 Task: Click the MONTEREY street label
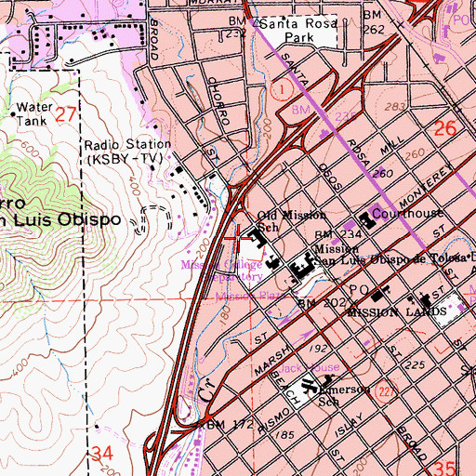click(x=426, y=187)
